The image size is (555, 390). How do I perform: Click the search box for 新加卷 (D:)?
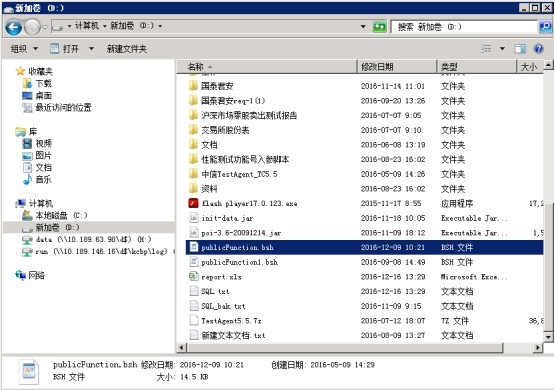(x=464, y=27)
